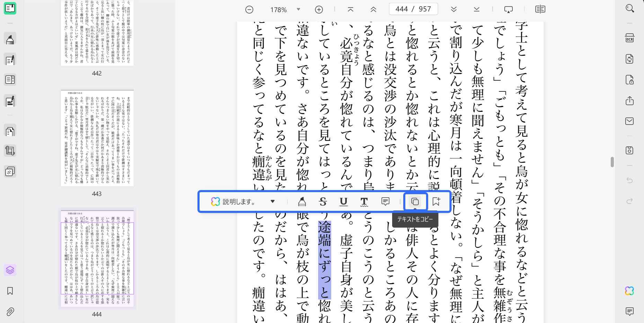Viewport: 644px width, 323px height.
Task: Go to the next page
Action: point(454,10)
